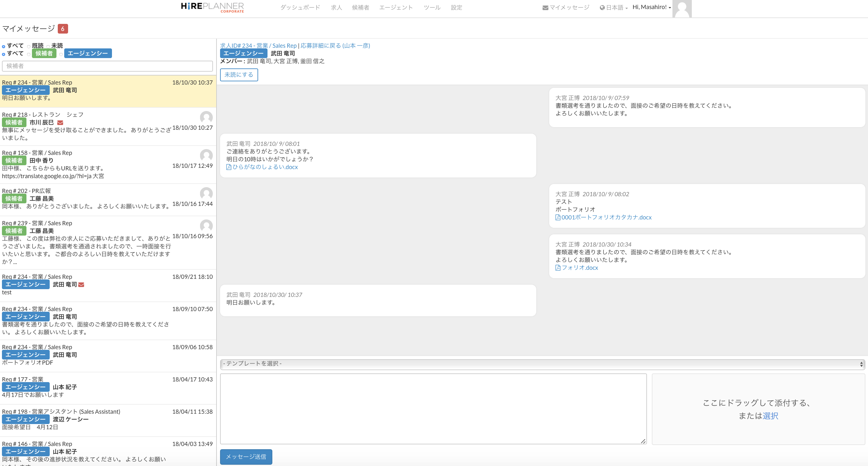Image resolution: width=868 pixels, height=466 pixels.
Task: Click the document icon for フォリオ.docx
Action: click(558, 268)
